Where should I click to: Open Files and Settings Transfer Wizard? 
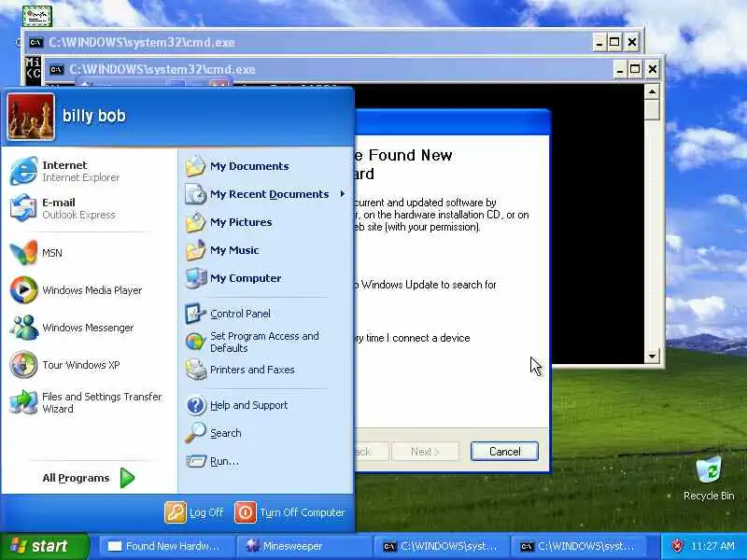(89, 402)
